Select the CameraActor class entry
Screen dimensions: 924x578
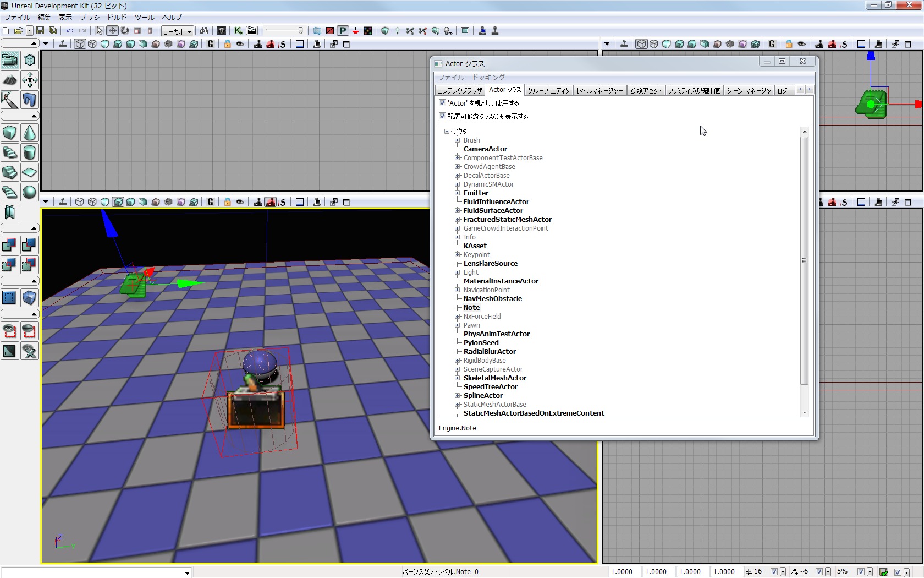coord(485,149)
